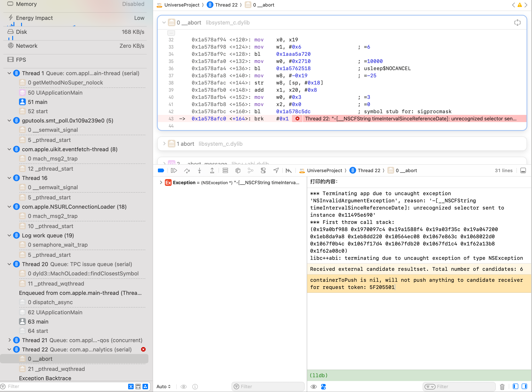Expand the 1 abort libsystem_c.dylib frame
The image size is (532, 392).
(164, 144)
